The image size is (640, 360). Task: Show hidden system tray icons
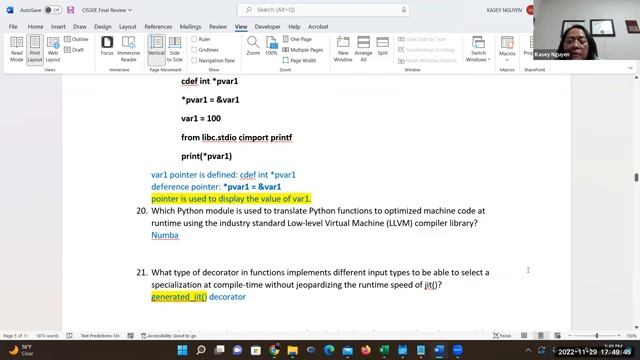coord(528,350)
